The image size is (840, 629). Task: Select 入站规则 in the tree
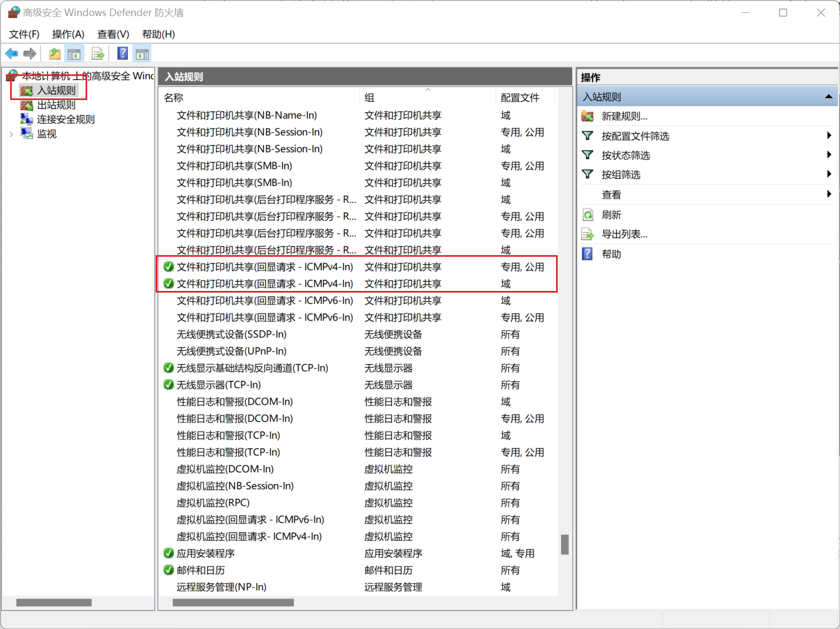tap(56, 90)
